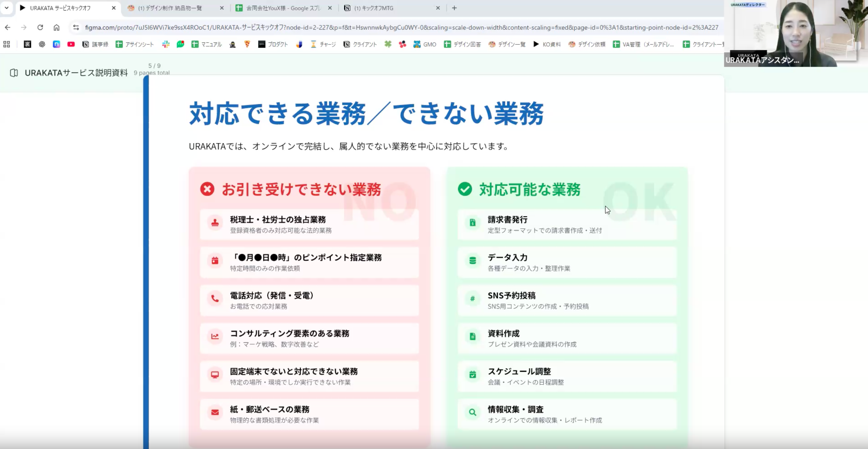The height and width of the screenshot is (449, 868).
Task: Click the presenter webcam thumbnail
Action: click(796, 34)
